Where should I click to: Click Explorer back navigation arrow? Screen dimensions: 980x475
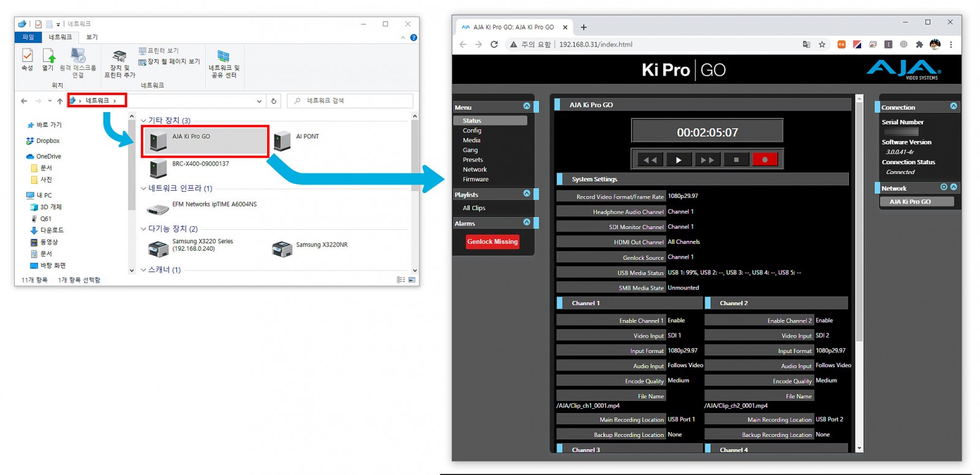pyautogui.click(x=24, y=101)
